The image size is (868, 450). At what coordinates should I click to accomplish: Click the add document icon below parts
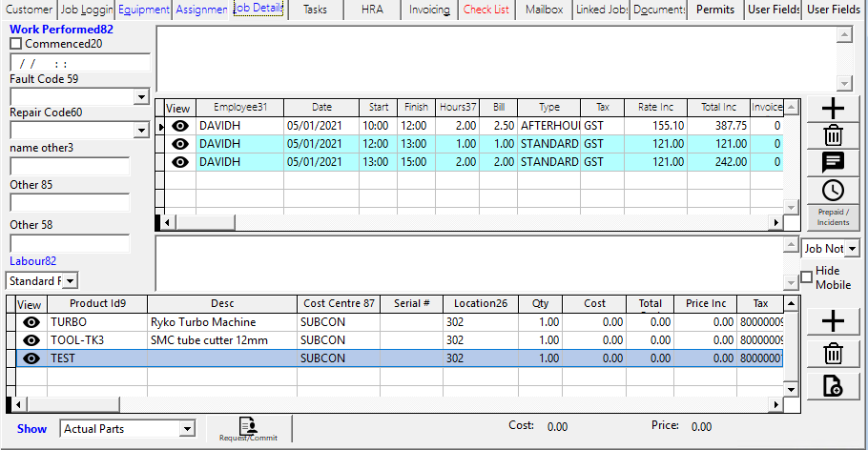pyautogui.click(x=833, y=385)
